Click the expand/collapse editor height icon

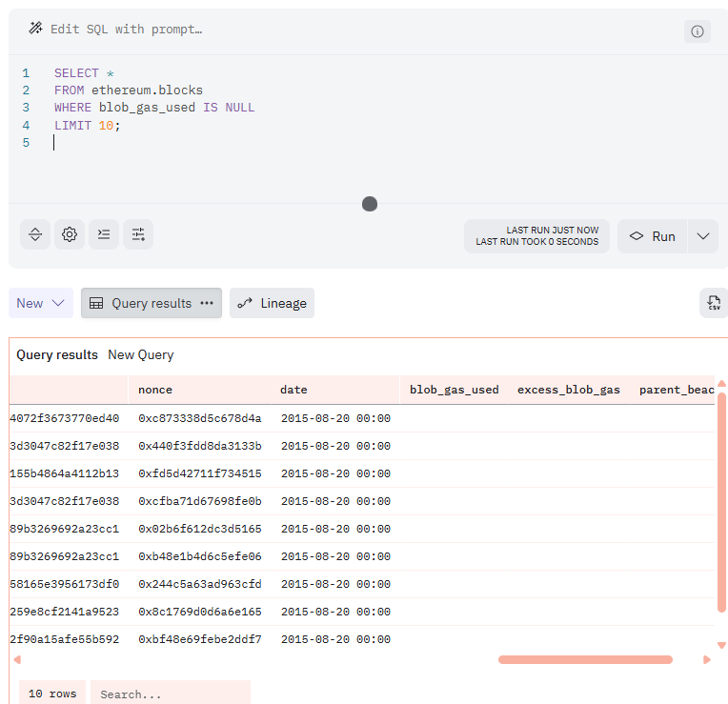(35, 234)
